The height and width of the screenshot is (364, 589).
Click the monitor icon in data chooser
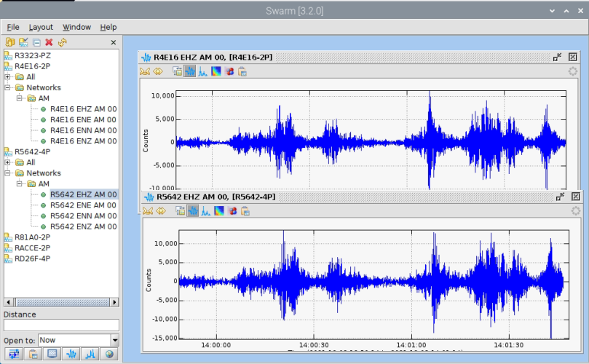52,355
